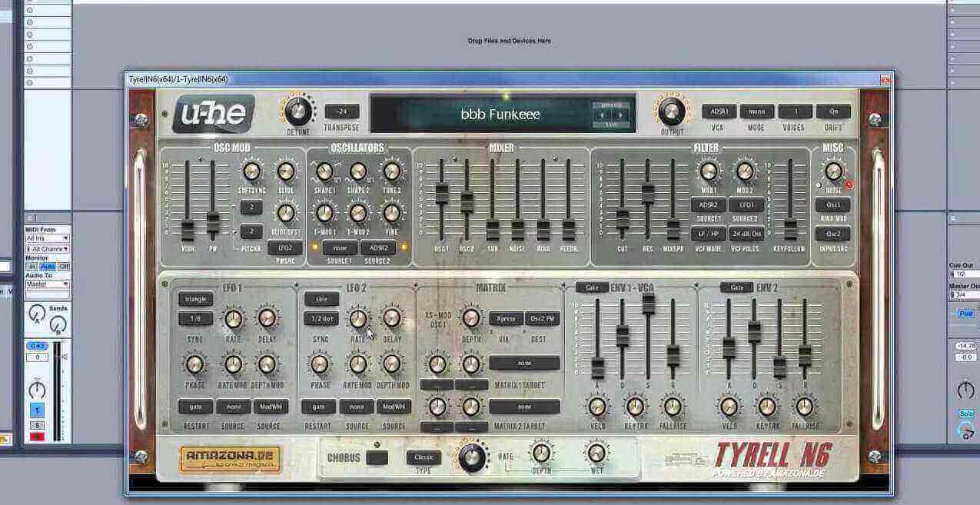
Task: Click the LFO 1 RATE knob
Action: (233, 318)
